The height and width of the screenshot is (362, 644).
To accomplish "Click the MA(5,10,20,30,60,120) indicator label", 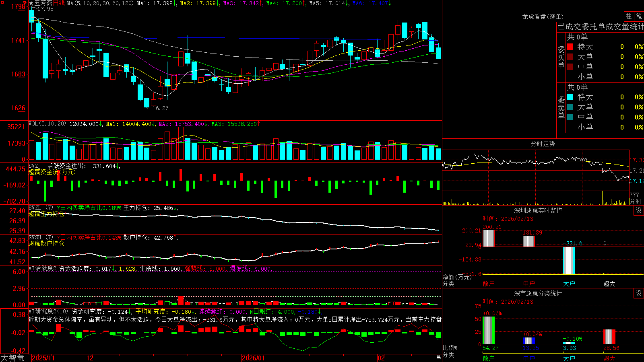I will coord(100,3).
